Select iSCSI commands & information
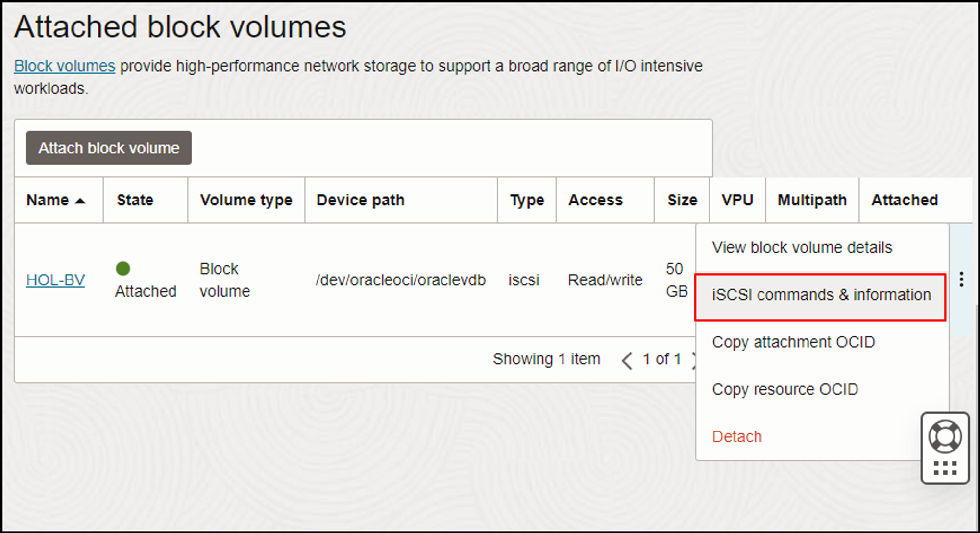This screenshot has width=980, height=533. 821,295
